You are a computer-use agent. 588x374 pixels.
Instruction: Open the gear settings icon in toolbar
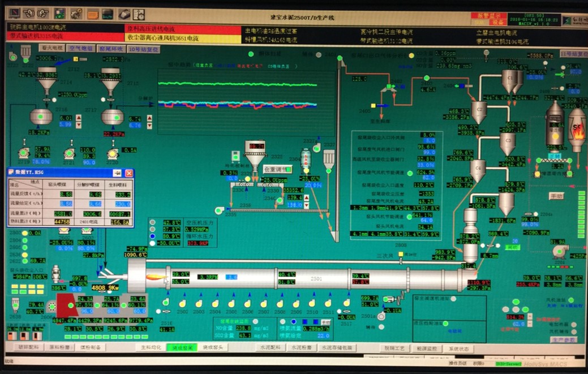76,14
